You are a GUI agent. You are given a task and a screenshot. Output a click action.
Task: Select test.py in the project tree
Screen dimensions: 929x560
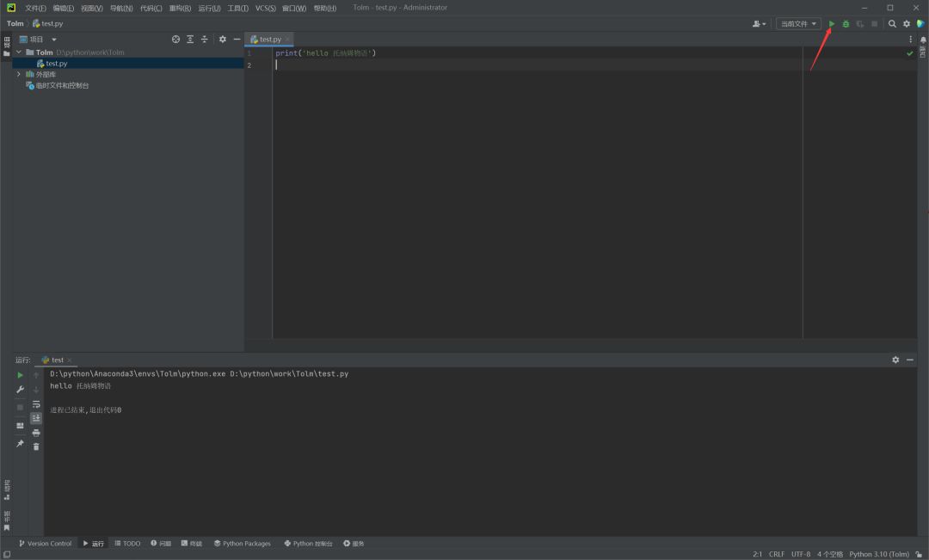point(57,64)
